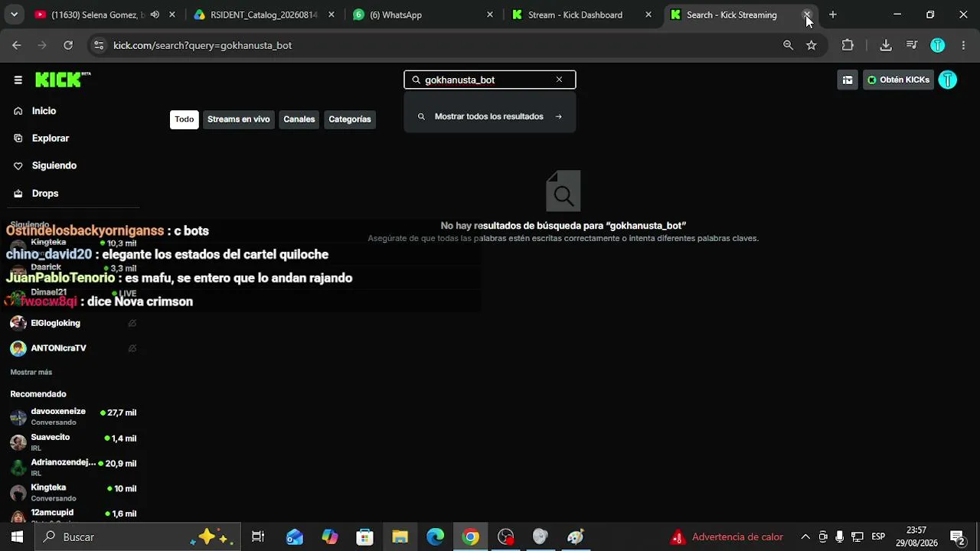Open the Kick sidebar hamburger menu
Viewport: 980px width, 551px height.
point(18,80)
